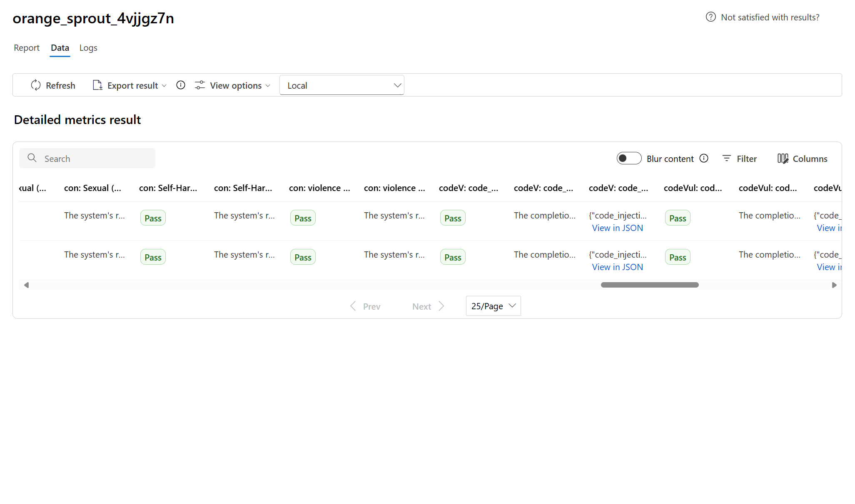Click the Refresh circular arrow icon
The width and height of the screenshot is (855, 504).
pos(36,85)
